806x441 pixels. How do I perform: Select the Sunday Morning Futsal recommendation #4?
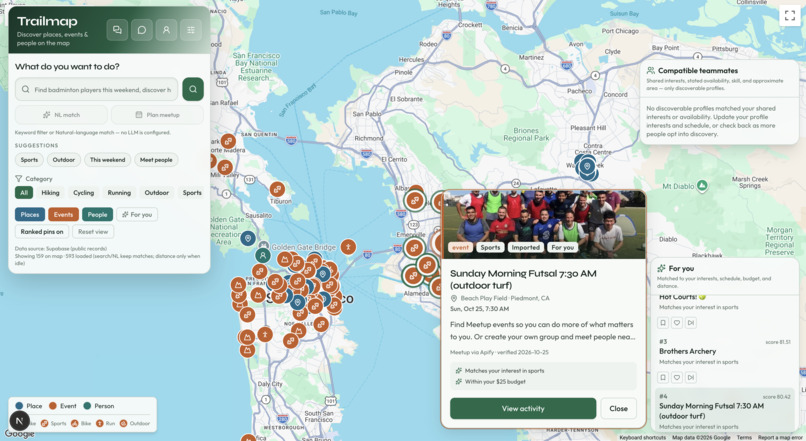click(x=725, y=410)
